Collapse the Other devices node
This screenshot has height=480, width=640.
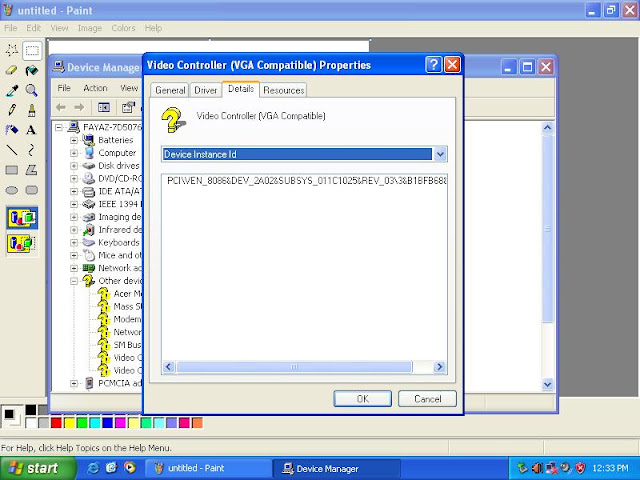(74, 281)
